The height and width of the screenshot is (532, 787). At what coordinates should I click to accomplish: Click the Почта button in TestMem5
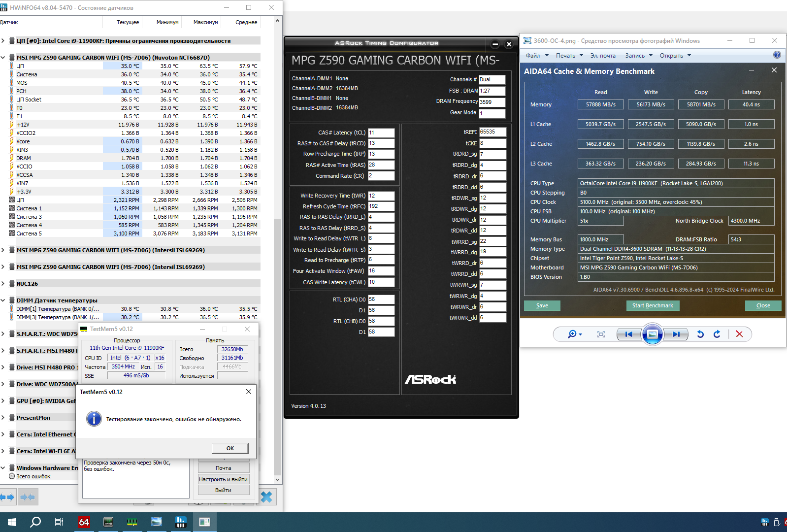[224, 468]
